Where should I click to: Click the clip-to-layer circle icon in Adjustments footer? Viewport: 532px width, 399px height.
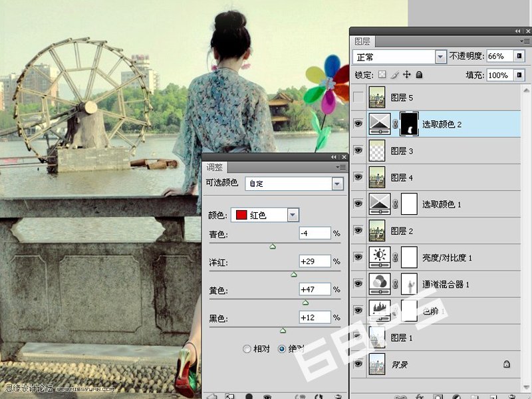tap(249, 396)
